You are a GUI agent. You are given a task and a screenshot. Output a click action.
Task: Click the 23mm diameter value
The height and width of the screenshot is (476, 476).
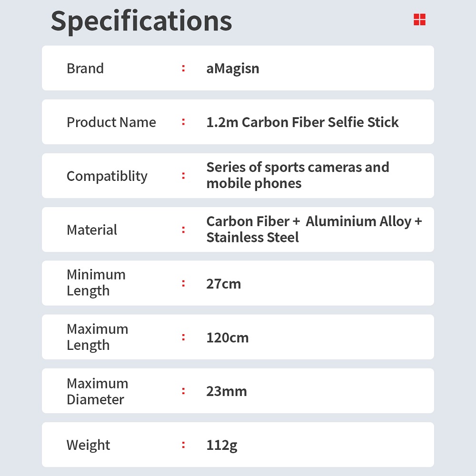coord(227,391)
